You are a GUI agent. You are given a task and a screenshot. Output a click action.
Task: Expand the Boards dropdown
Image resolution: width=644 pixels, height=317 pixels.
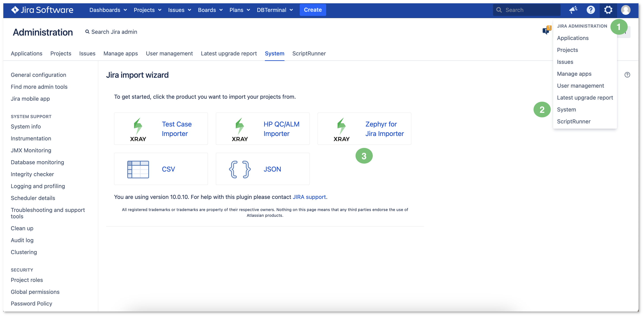point(210,10)
